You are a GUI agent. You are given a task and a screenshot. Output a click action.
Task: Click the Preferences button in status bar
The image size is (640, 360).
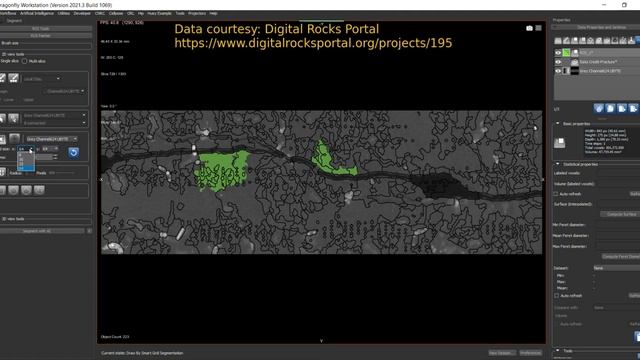(531, 353)
